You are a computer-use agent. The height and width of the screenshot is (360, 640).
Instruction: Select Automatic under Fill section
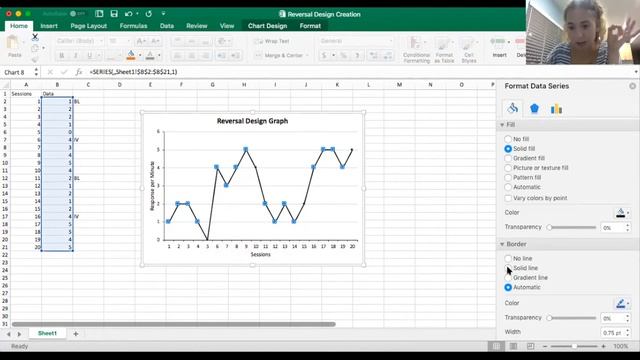(508, 187)
